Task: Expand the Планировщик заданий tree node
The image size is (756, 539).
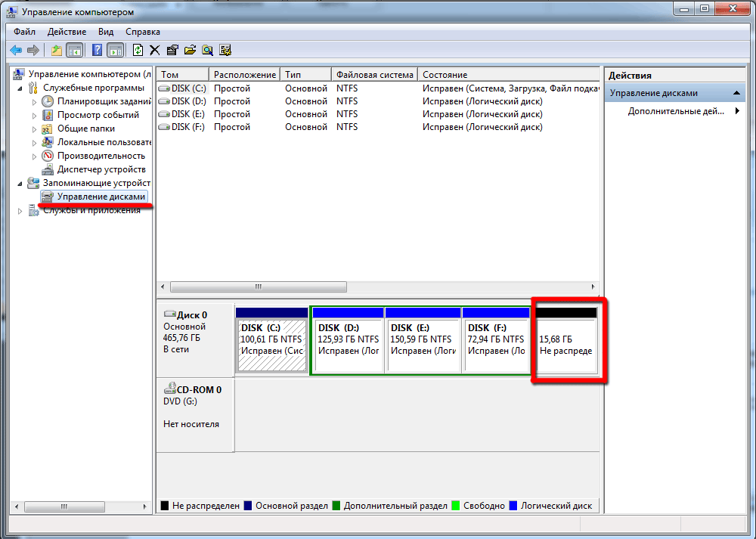Action: pyautogui.click(x=34, y=101)
